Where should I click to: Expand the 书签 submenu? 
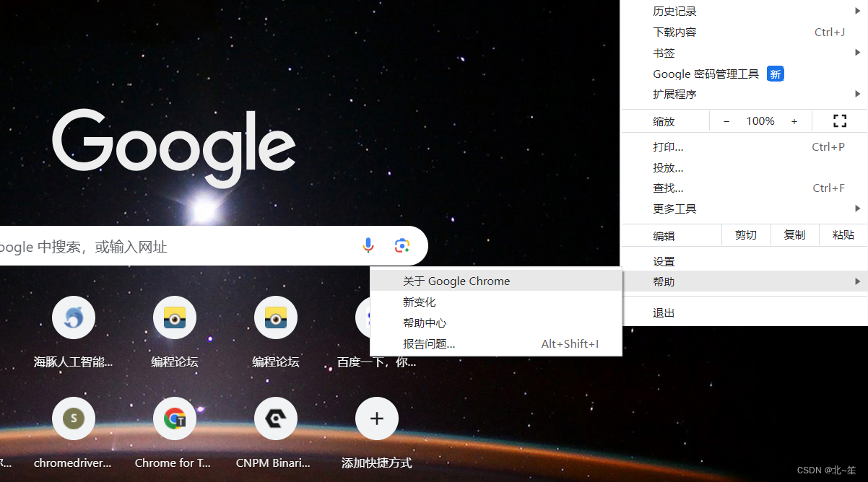click(745, 53)
